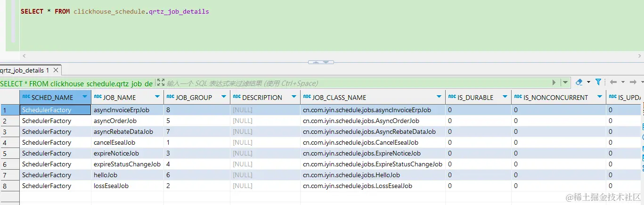644x205 pixels.
Task: Click the forward navigation arrow in results toolbar
Action: point(633,82)
